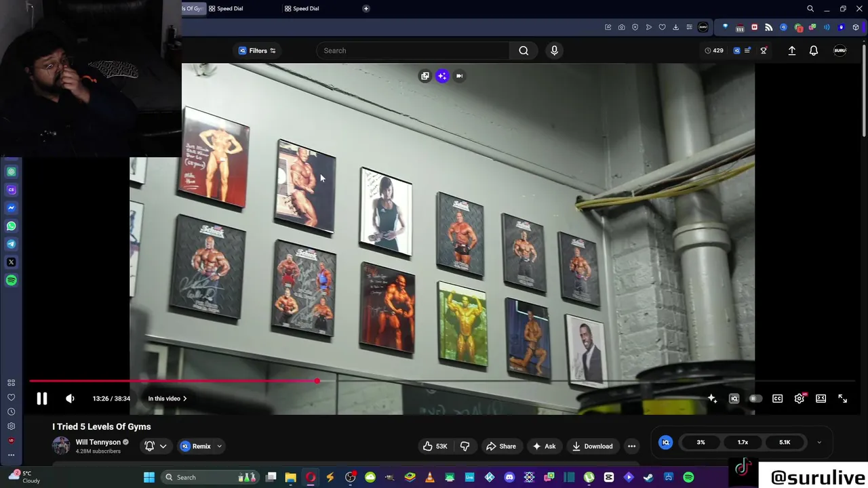The width and height of the screenshot is (868, 488).
Task: Open browsing history clock in sidebar
Action: [x=11, y=411]
